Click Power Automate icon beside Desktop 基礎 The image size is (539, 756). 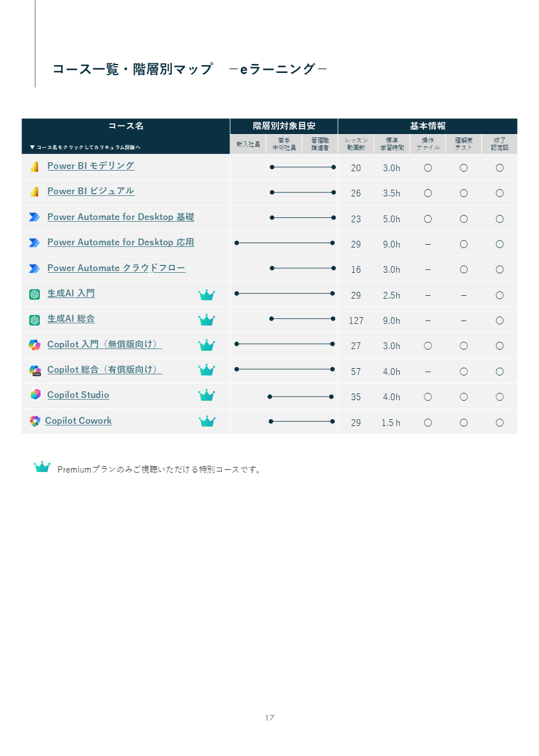click(35, 217)
